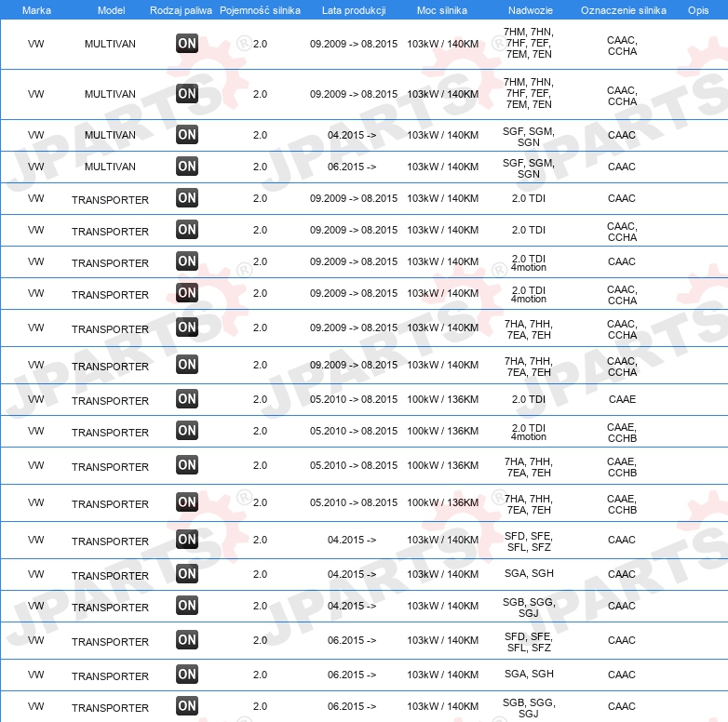
Task: Click the ON fuel icon in the MULTIVAN 04.2015 row
Action: tap(187, 135)
